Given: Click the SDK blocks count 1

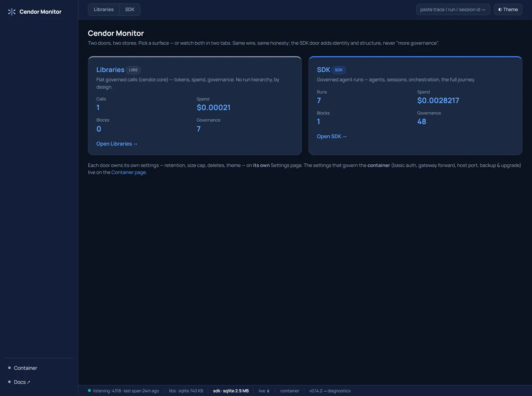Looking at the screenshot, I should 318,122.
